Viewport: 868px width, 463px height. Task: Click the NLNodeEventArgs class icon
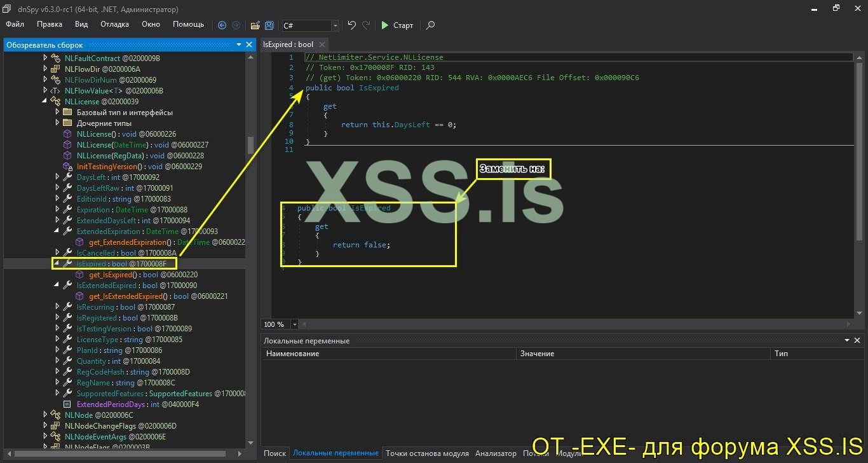click(55, 436)
